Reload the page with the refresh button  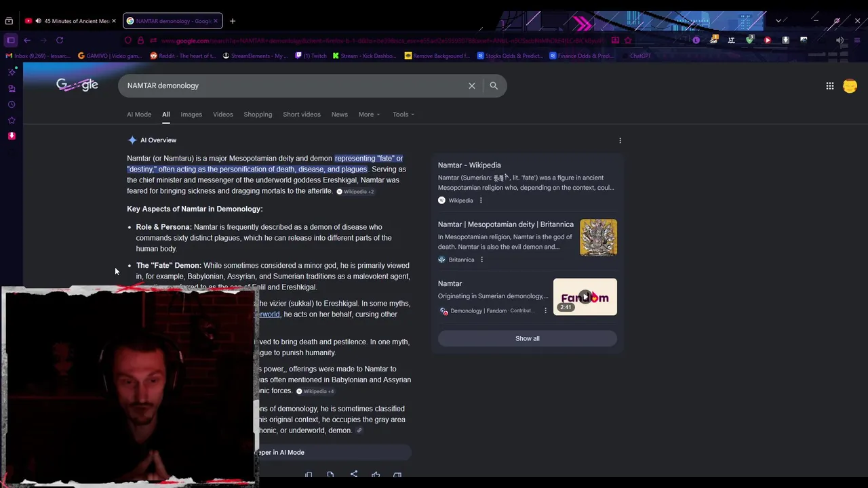[60, 41]
